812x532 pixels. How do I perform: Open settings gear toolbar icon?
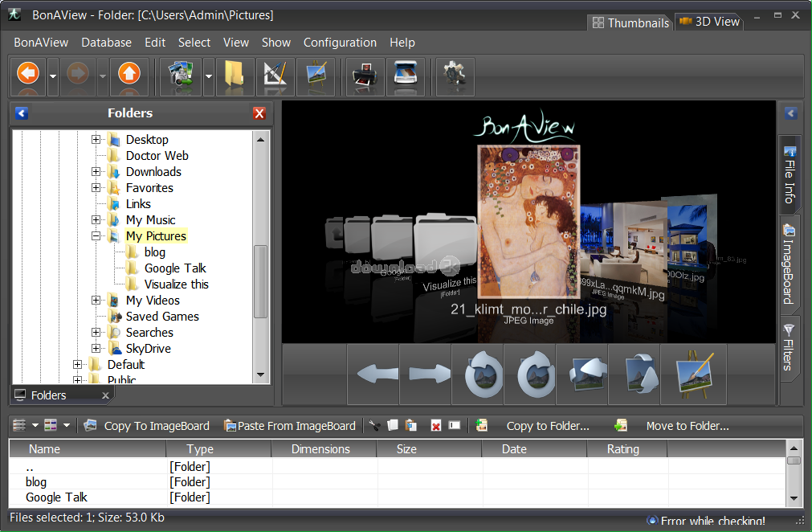(455, 76)
